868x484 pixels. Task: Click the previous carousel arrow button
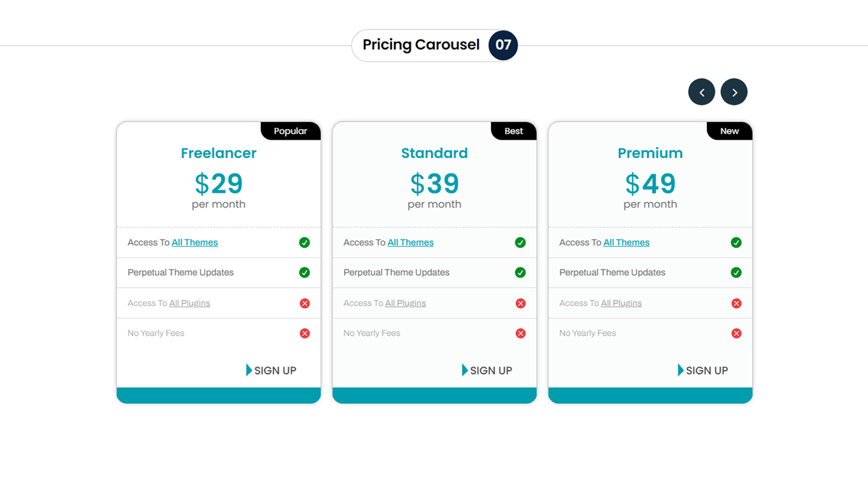tap(701, 92)
